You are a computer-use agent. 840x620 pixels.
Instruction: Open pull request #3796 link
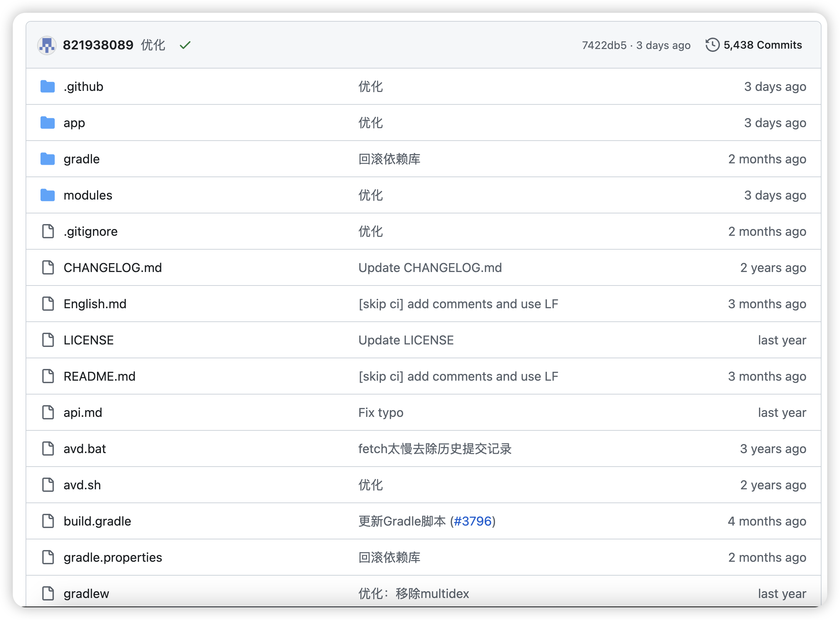point(473,521)
